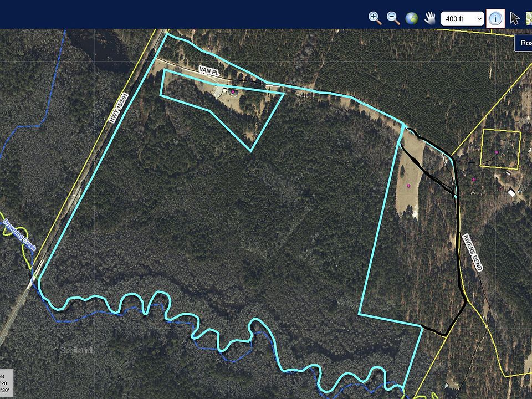532x399 pixels.
Task: Open the basemap icon at toolbar edge
Action: tap(529, 18)
